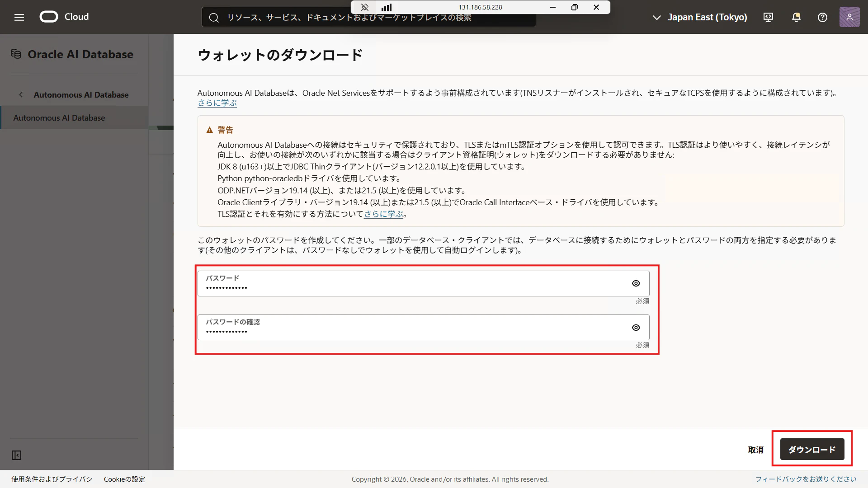Image resolution: width=868 pixels, height=488 pixels.
Task: Go back using Autonomous AI Database chevron
Action: pyautogui.click(x=21, y=94)
